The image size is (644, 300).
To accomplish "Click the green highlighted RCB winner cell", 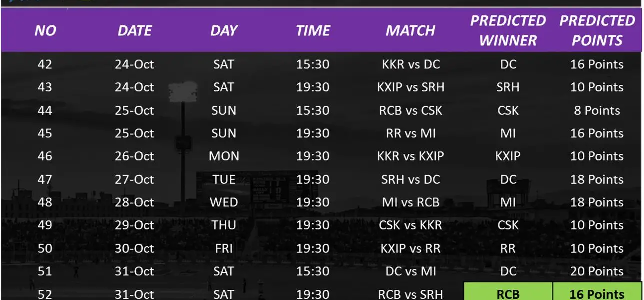I will (508, 293).
